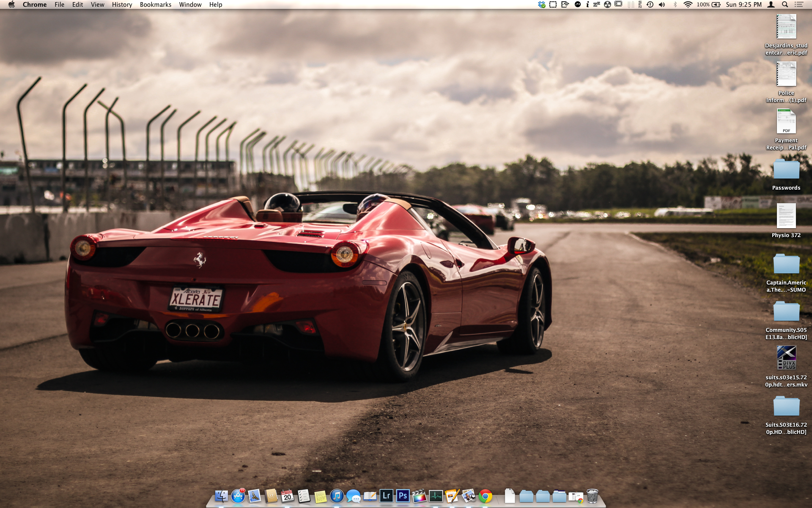Open the Apple menu
812x508 pixels.
[11, 5]
